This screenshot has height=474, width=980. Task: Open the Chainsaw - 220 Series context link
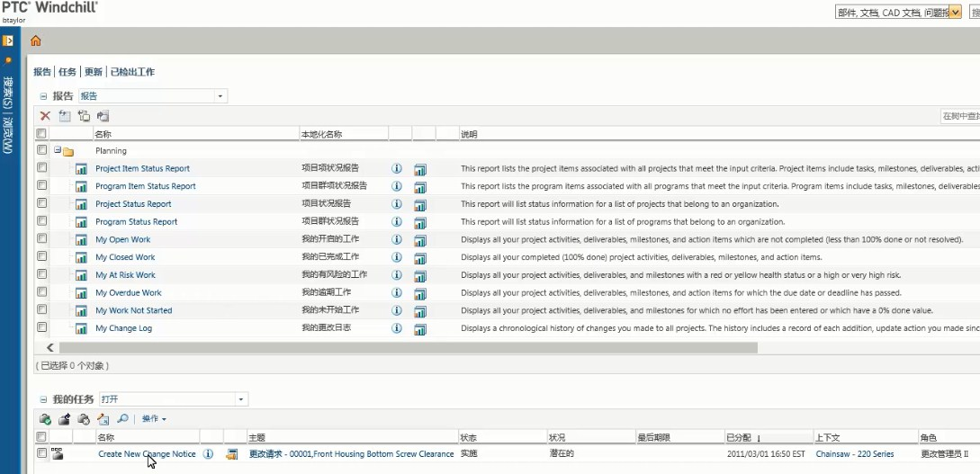tap(854, 454)
